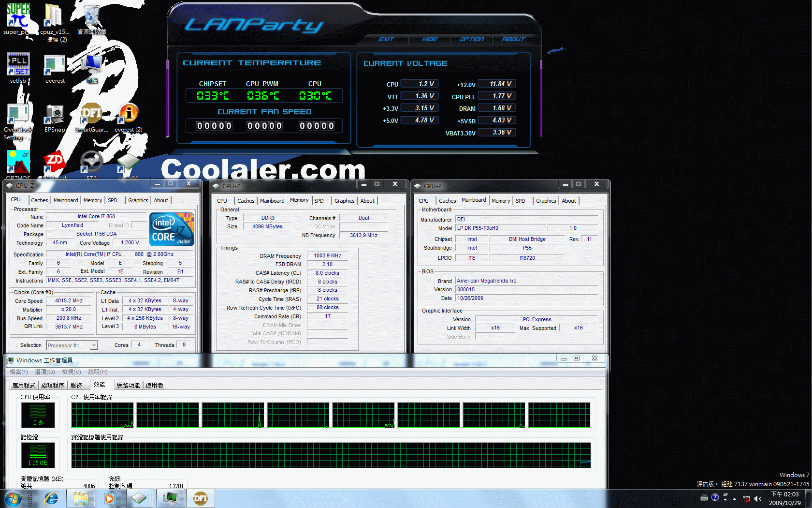Click NB Frequency value 3613.9 MHz
This screenshot has width=812, height=508.
click(363, 235)
